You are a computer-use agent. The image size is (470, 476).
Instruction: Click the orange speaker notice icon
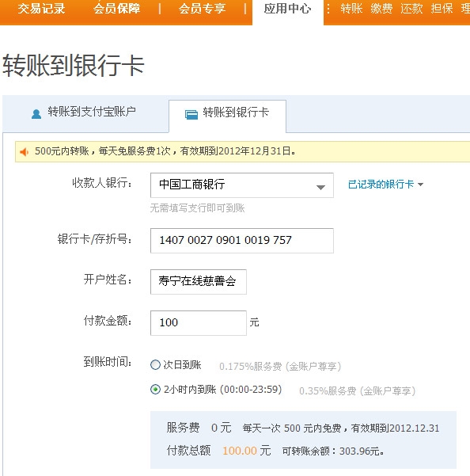(25, 151)
